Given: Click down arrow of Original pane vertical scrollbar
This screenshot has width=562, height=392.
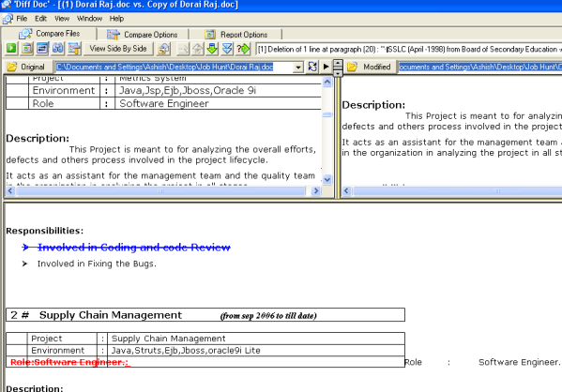Looking at the screenshot, I should click(x=327, y=179).
